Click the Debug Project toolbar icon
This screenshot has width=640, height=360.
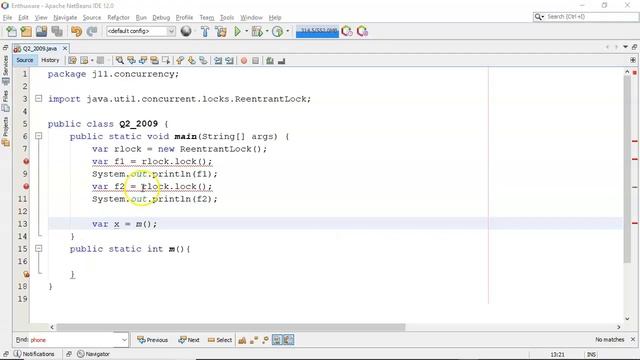[257, 31]
